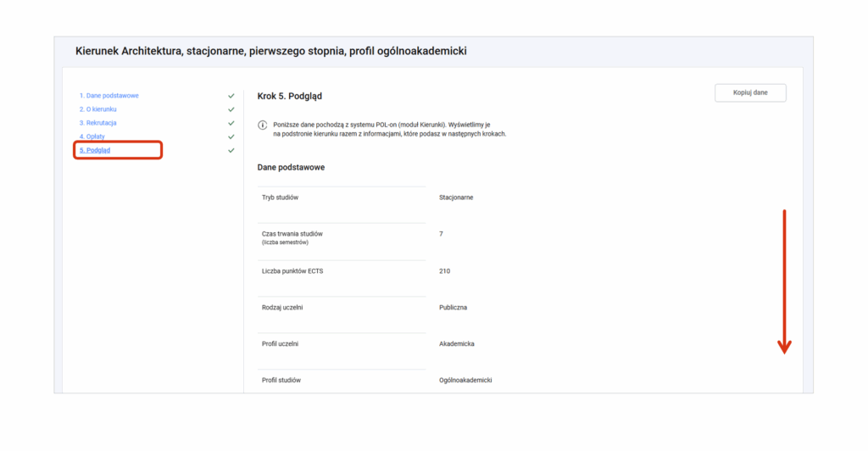Go to step 2. O kierunku
Viewport: 868px width, 451px height.
point(97,109)
